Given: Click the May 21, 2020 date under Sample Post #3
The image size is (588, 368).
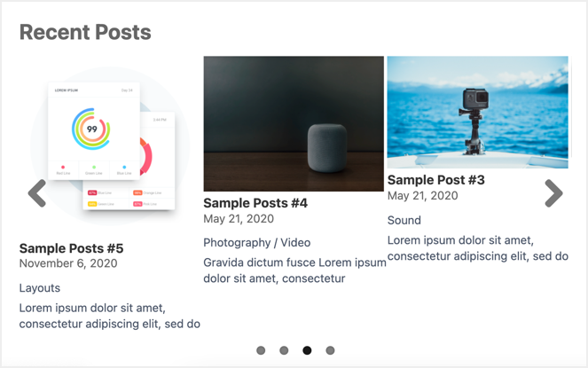Looking at the screenshot, I should point(422,196).
